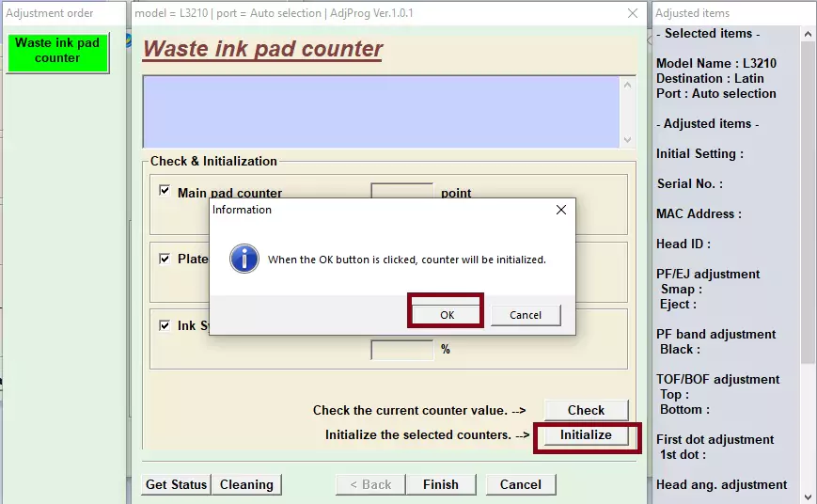The height and width of the screenshot is (504, 817).
Task: Click the 'PF band adjustment' label
Action: pyautogui.click(x=715, y=334)
